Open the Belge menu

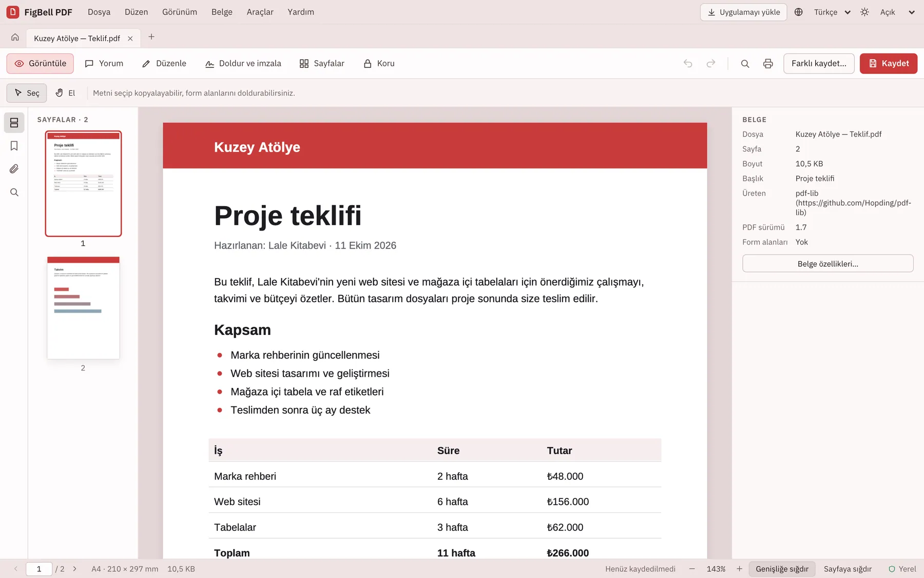[x=222, y=12]
